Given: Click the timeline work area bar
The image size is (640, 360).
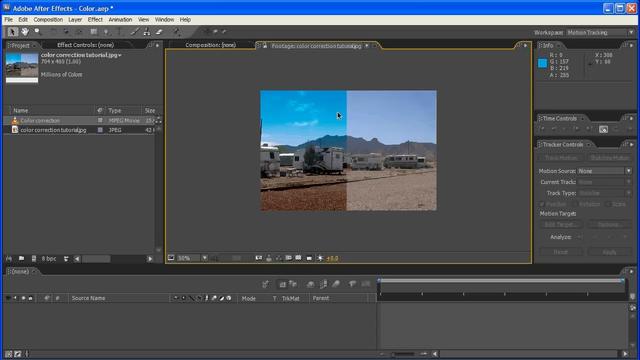Looking at the screenshot, I should [x=501, y=281].
